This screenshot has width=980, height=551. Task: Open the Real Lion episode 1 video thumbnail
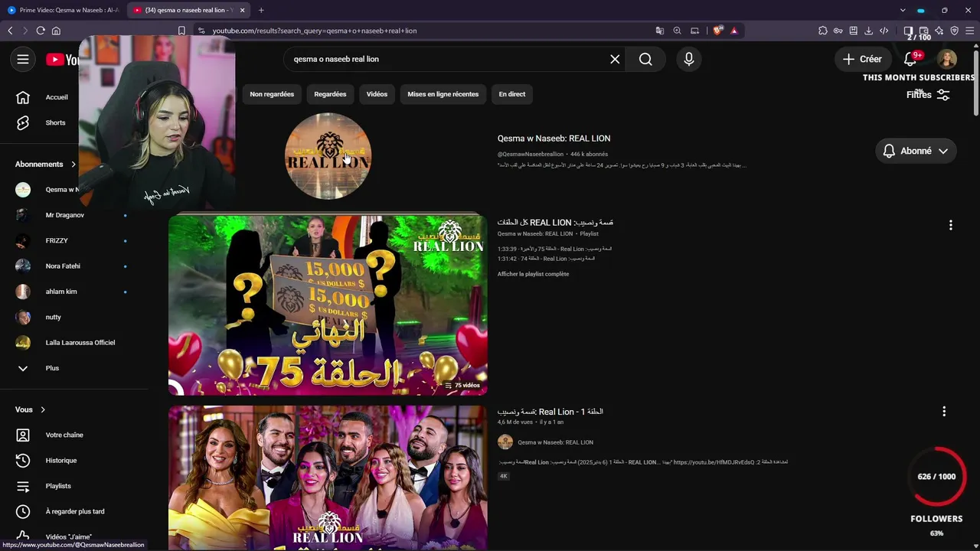tap(328, 478)
